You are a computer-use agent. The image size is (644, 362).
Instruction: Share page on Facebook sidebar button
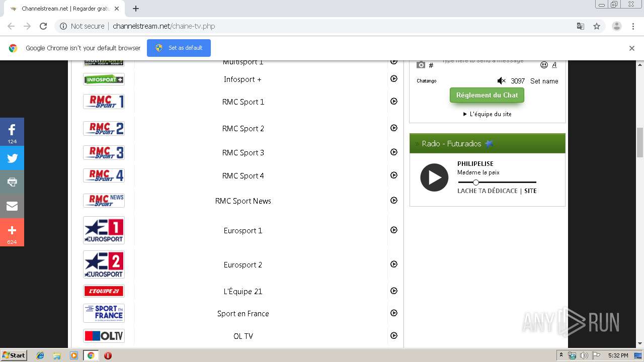(x=12, y=132)
